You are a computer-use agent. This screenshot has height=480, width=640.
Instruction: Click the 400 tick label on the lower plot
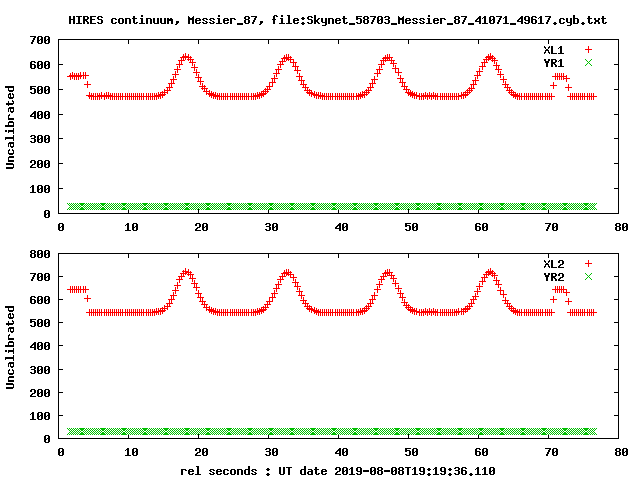pos(40,347)
